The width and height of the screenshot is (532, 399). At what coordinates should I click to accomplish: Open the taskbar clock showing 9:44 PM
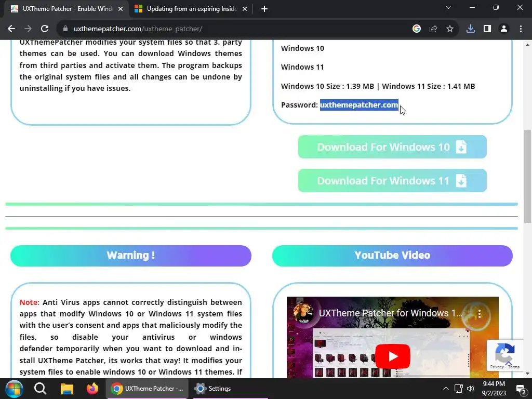[494, 389]
